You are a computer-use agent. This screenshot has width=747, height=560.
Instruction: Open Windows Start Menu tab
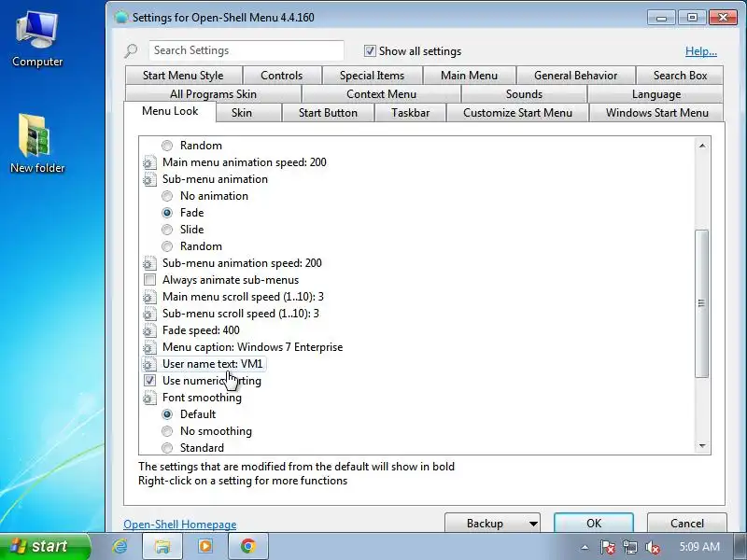[657, 113]
